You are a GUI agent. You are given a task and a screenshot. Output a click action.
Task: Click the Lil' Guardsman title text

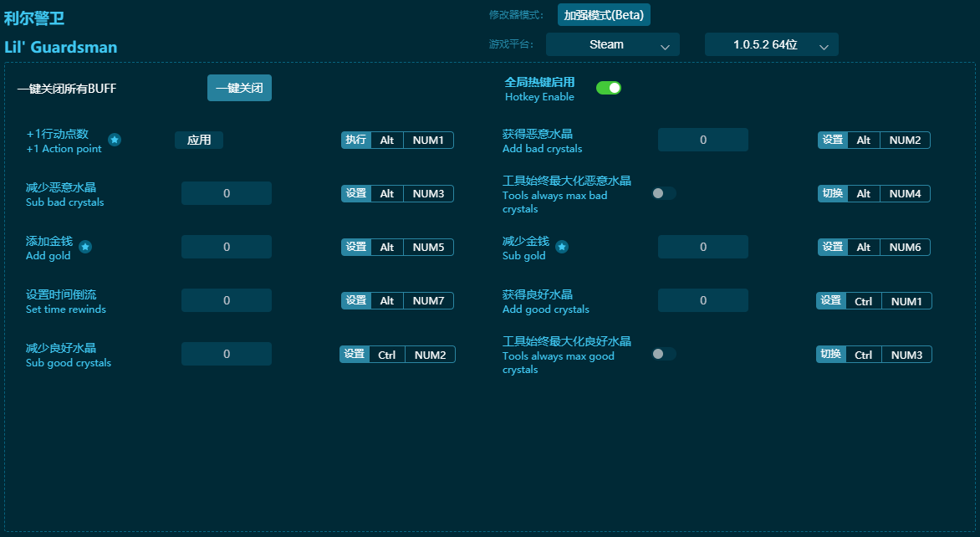click(61, 48)
